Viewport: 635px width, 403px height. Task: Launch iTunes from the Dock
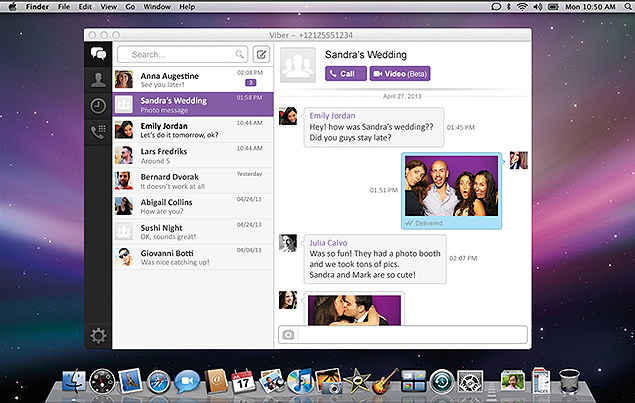pyautogui.click(x=300, y=381)
